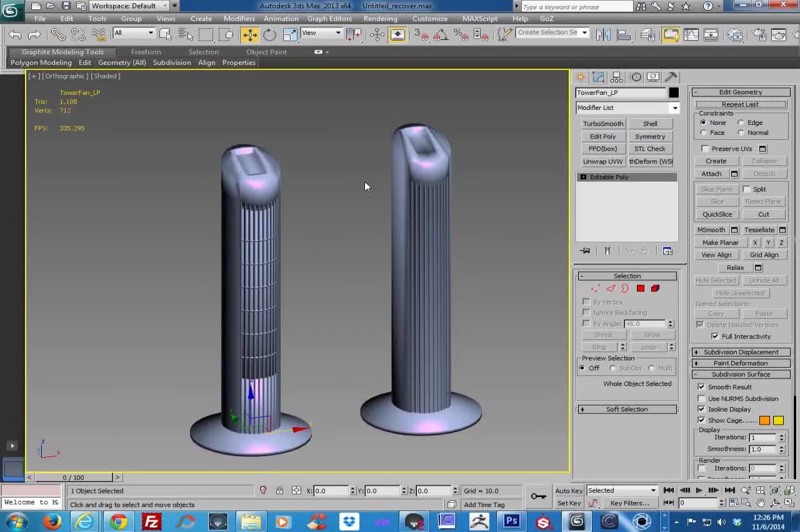Apply the TurboSmooth modifier button
Screen dimensions: 800x532
point(603,124)
